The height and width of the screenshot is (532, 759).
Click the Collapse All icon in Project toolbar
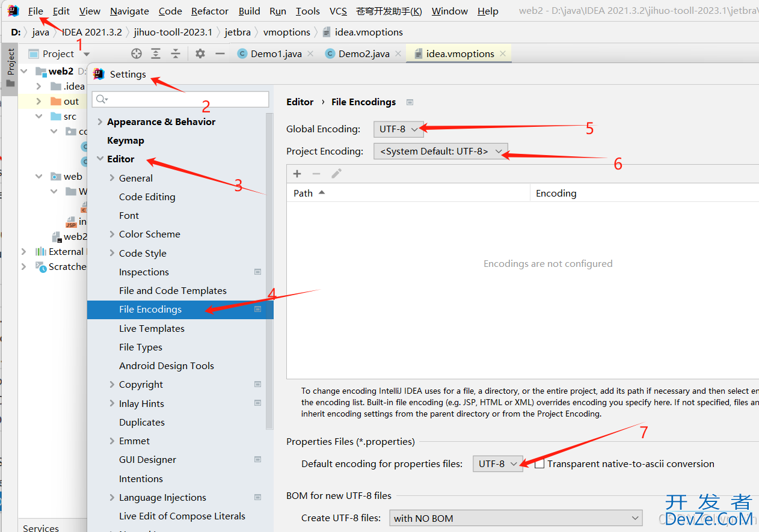(175, 54)
